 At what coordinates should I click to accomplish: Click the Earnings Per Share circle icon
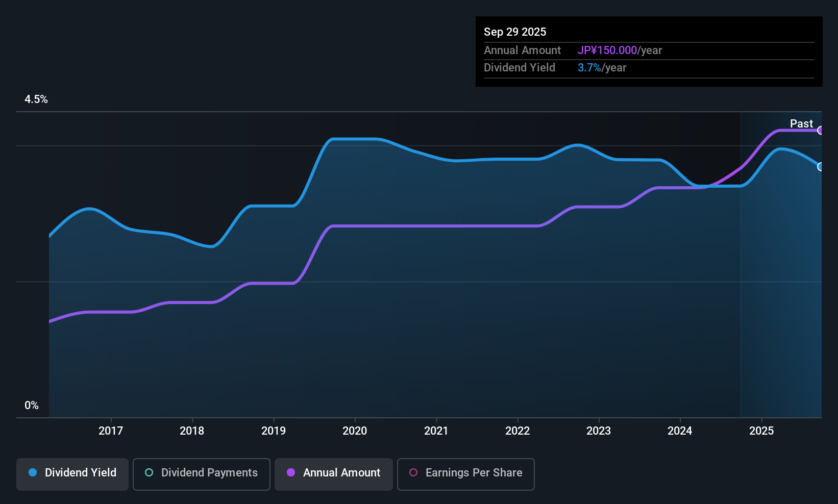(413, 473)
